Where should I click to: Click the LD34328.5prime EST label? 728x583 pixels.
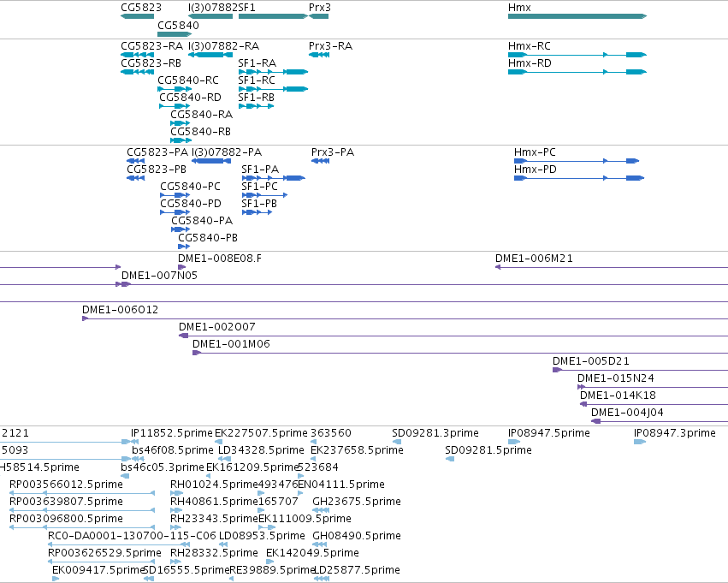(x=261, y=450)
